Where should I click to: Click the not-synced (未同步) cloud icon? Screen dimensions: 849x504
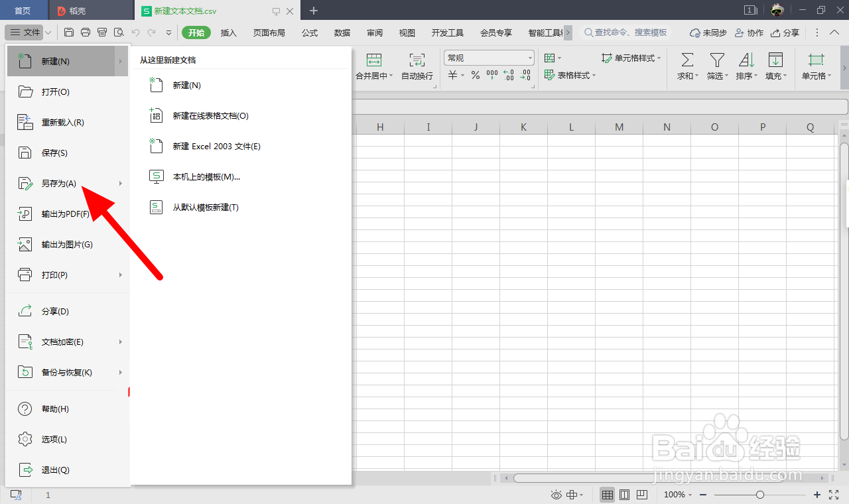pyautogui.click(x=695, y=32)
